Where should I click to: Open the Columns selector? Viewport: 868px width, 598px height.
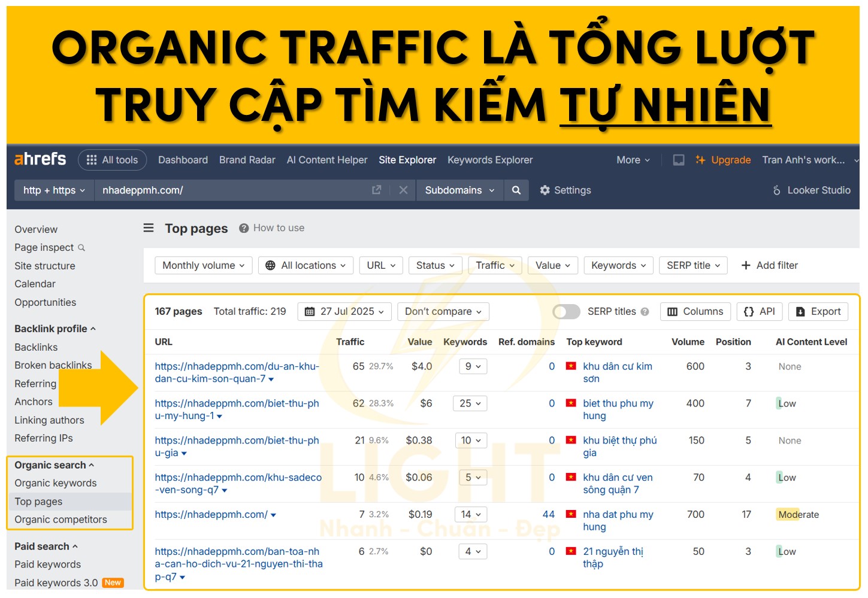(x=695, y=311)
